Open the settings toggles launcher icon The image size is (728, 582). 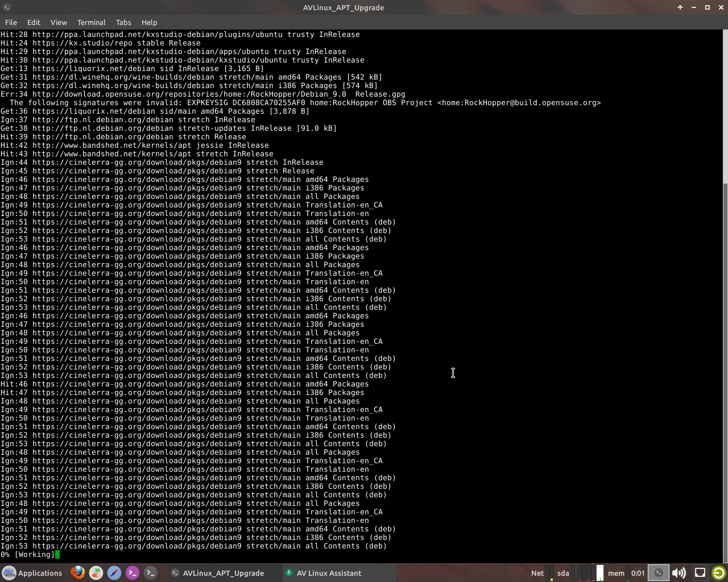(96, 573)
